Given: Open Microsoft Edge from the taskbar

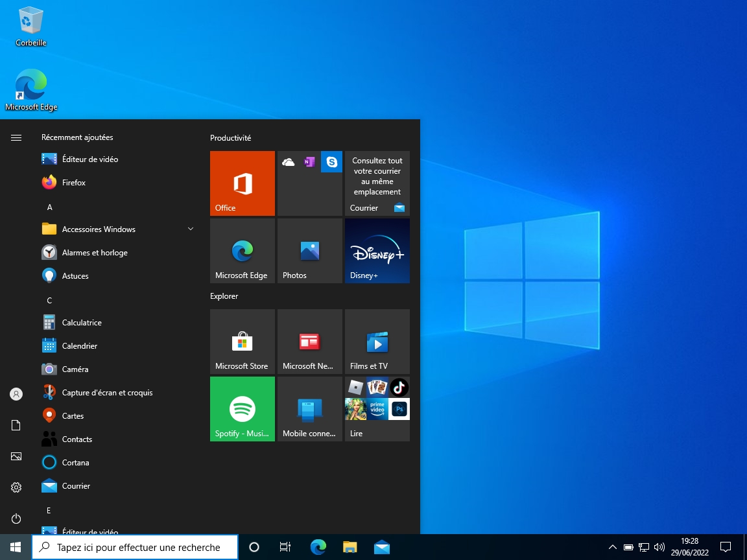Looking at the screenshot, I should (x=318, y=547).
